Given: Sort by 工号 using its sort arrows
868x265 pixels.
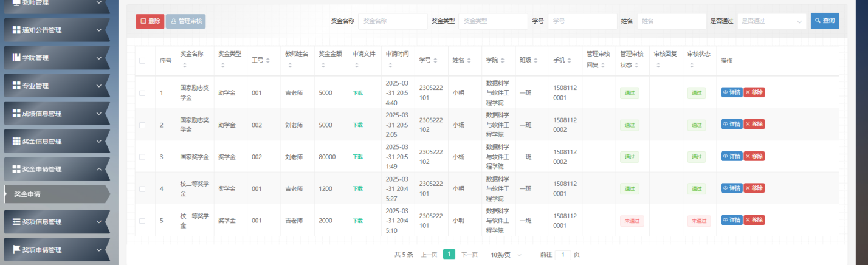Looking at the screenshot, I should (x=268, y=60).
